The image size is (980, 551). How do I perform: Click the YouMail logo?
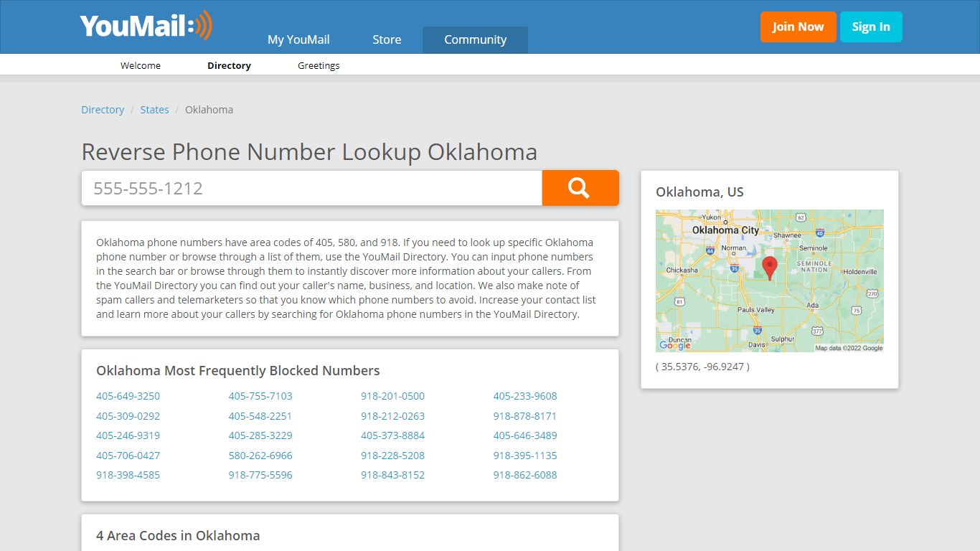[146, 26]
